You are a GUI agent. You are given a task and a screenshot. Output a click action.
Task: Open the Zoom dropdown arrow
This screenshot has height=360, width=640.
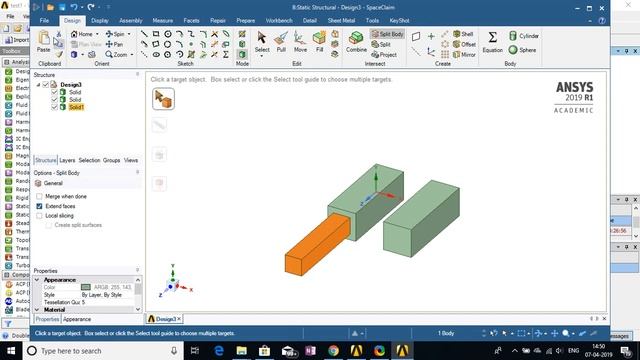(x=131, y=54)
